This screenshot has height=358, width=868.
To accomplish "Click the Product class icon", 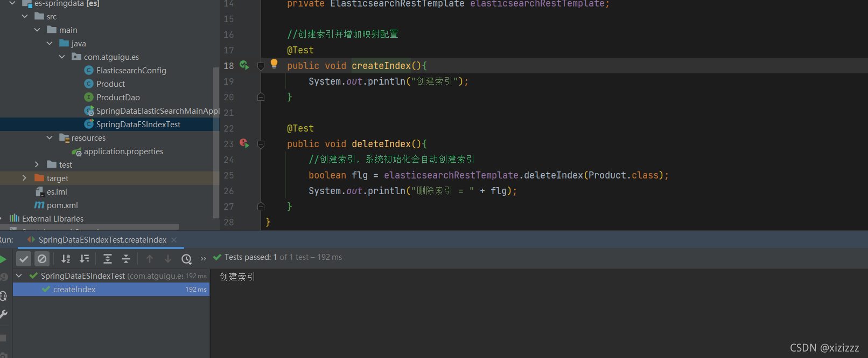I will (89, 84).
